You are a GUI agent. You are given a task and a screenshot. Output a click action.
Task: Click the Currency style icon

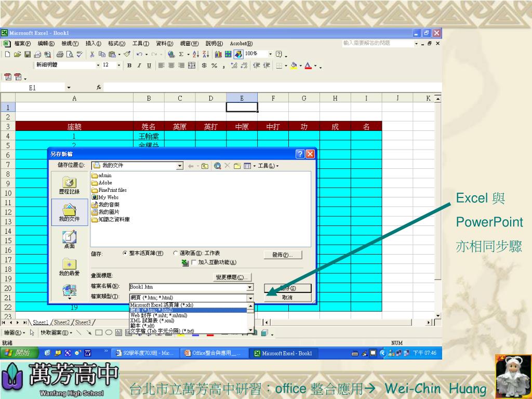(x=204, y=65)
